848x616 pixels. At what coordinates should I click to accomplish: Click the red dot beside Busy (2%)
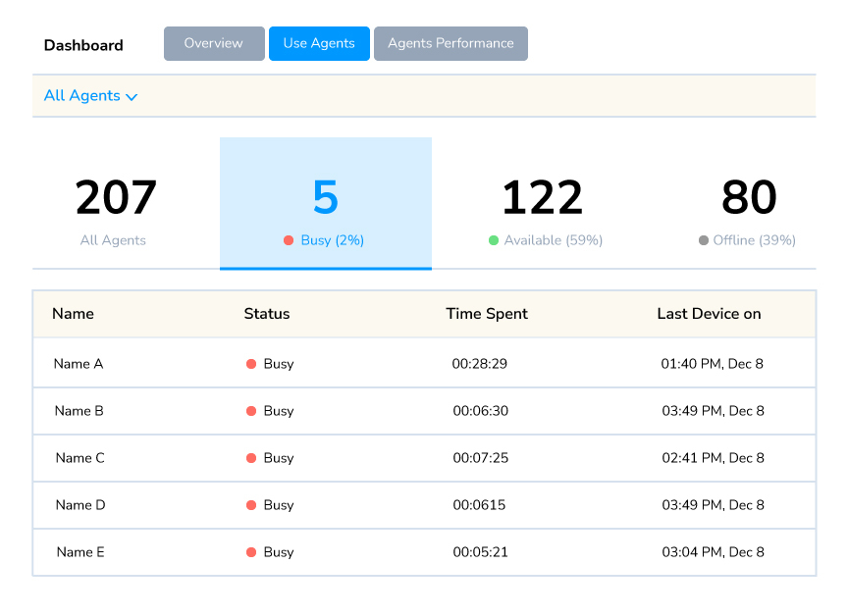pos(289,240)
